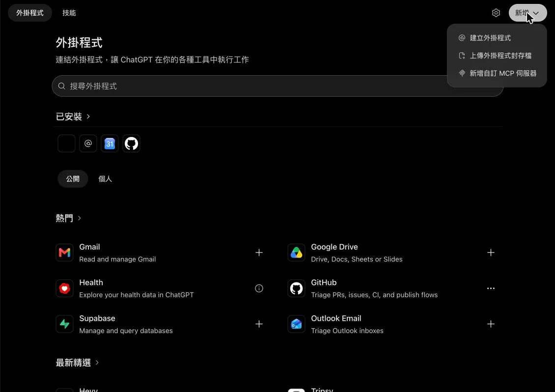
Task: Expand the 已安裝 section
Action: tap(73, 116)
